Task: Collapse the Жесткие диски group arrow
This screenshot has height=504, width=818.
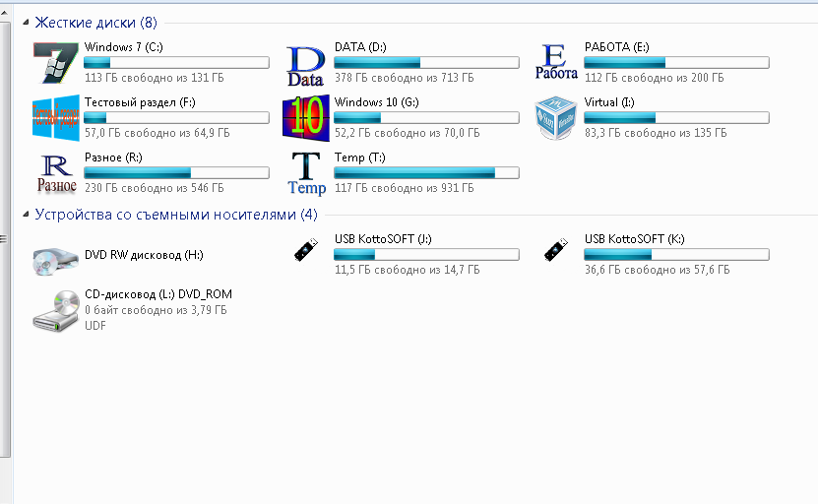Action: point(26,23)
